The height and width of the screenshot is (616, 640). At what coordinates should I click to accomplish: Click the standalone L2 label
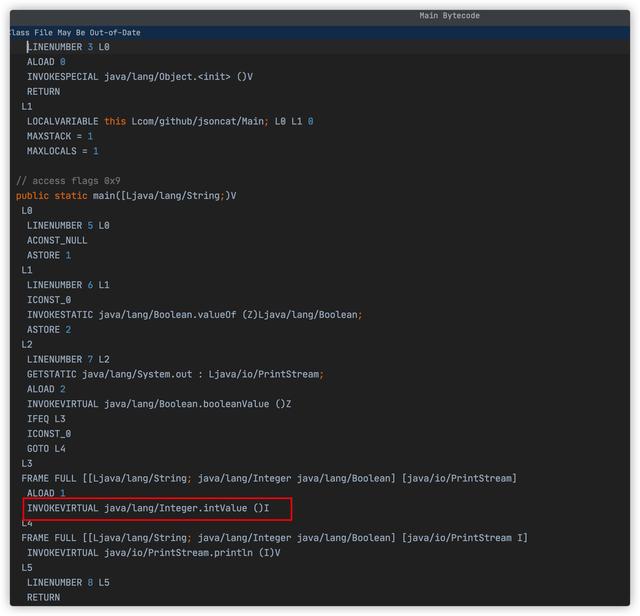coord(27,345)
